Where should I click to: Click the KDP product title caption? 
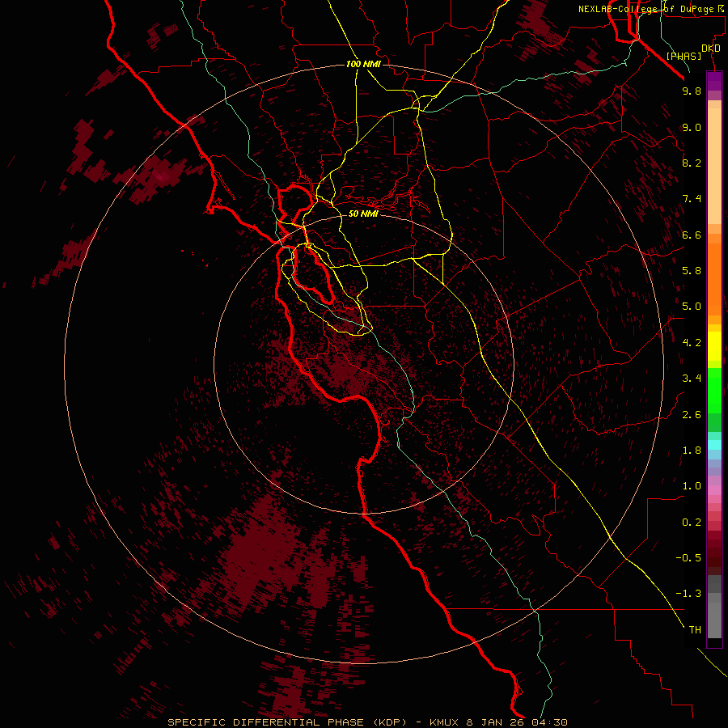pyautogui.click(x=367, y=722)
